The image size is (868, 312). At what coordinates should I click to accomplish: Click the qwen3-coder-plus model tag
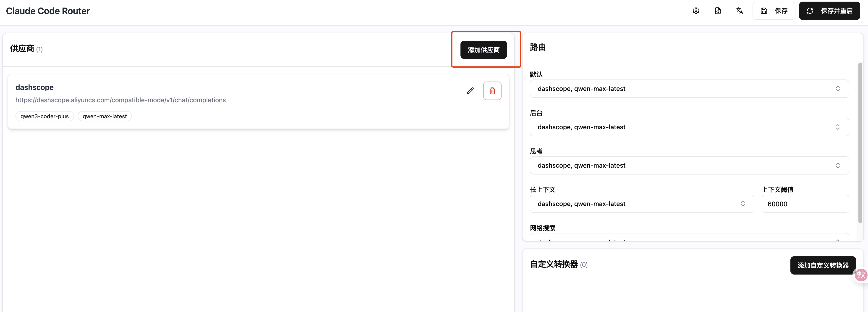[44, 116]
